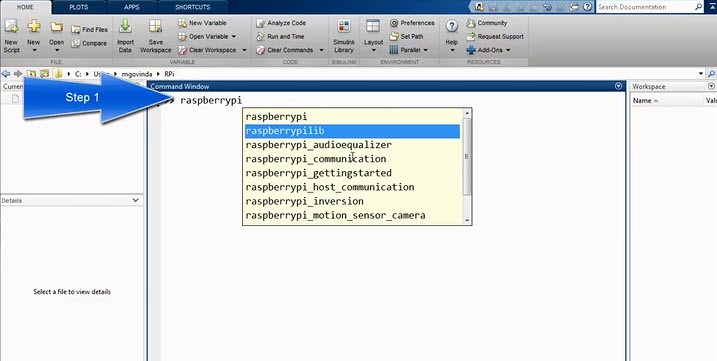Switch to the APPS tab
717x361 pixels.
tap(132, 7)
